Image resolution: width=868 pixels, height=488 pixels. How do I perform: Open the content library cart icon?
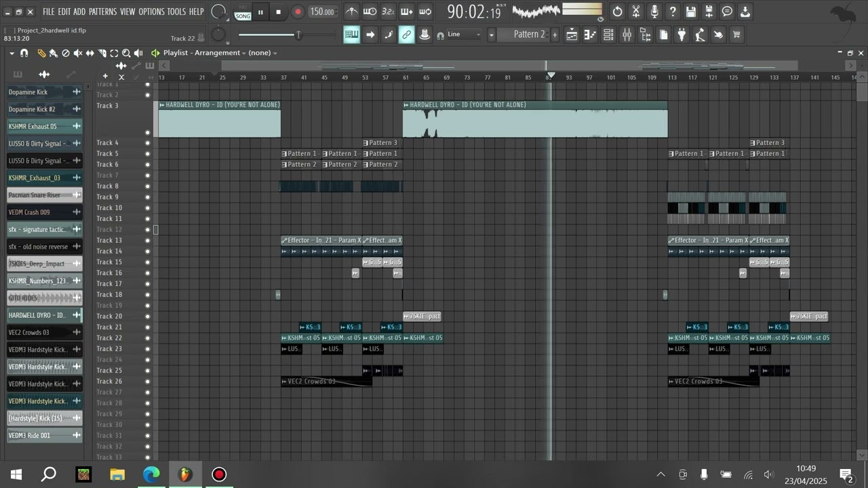(x=736, y=35)
